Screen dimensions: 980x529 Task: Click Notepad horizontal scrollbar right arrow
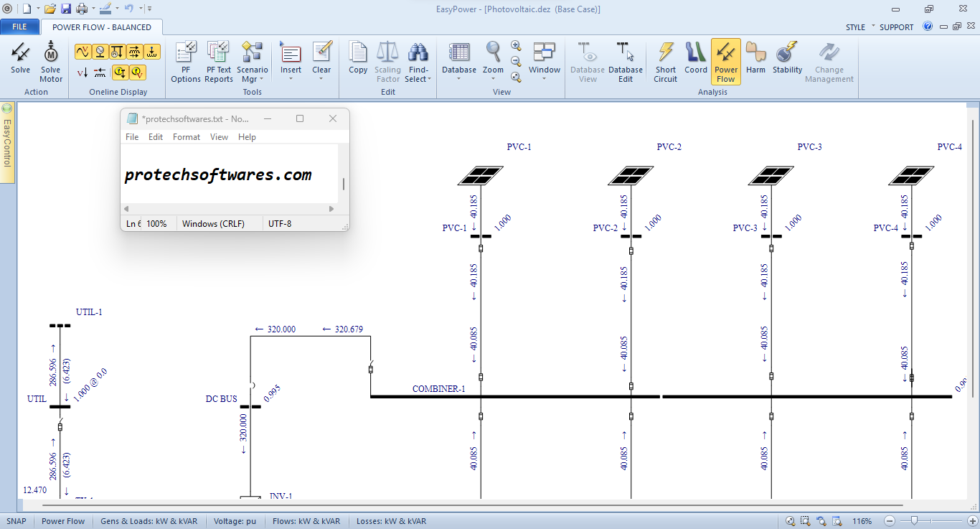pos(331,209)
